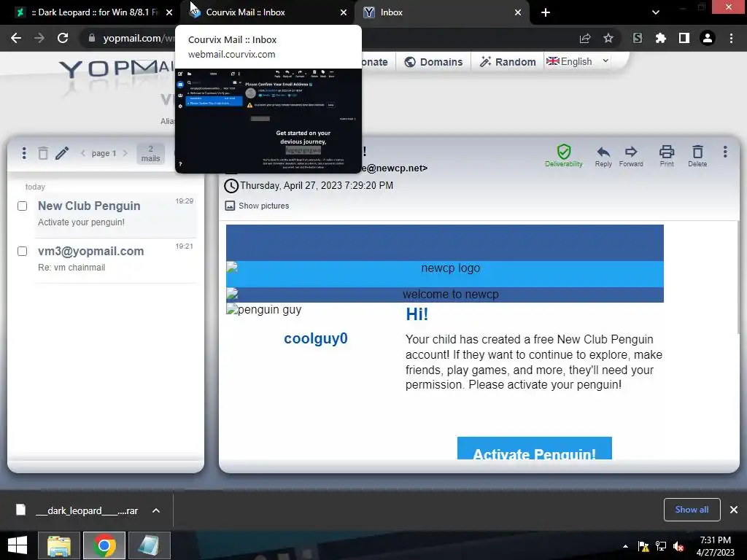Check mail Deliverability shield
This screenshot has width=747, height=560.
pos(564,156)
